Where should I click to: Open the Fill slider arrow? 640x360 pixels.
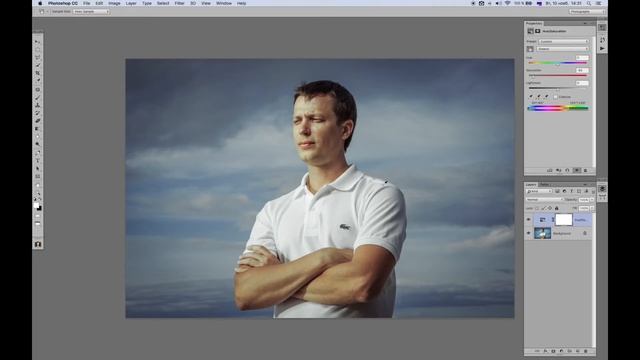pos(592,208)
